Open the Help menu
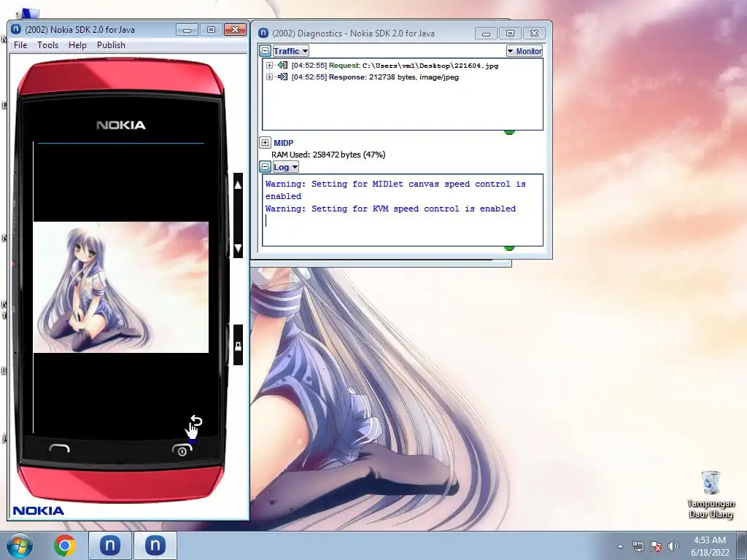This screenshot has width=747, height=560. point(77,44)
